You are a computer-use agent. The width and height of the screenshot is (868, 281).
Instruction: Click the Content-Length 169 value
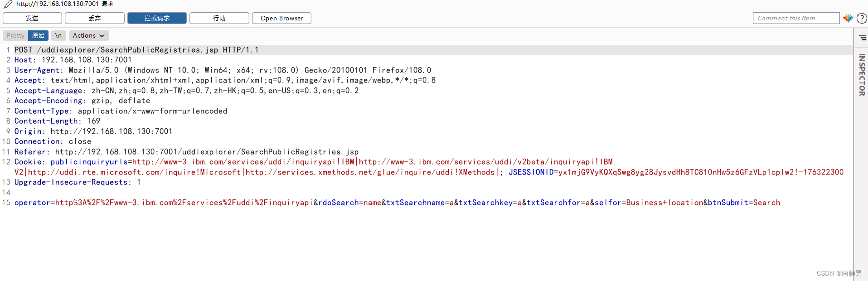(93, 121)
